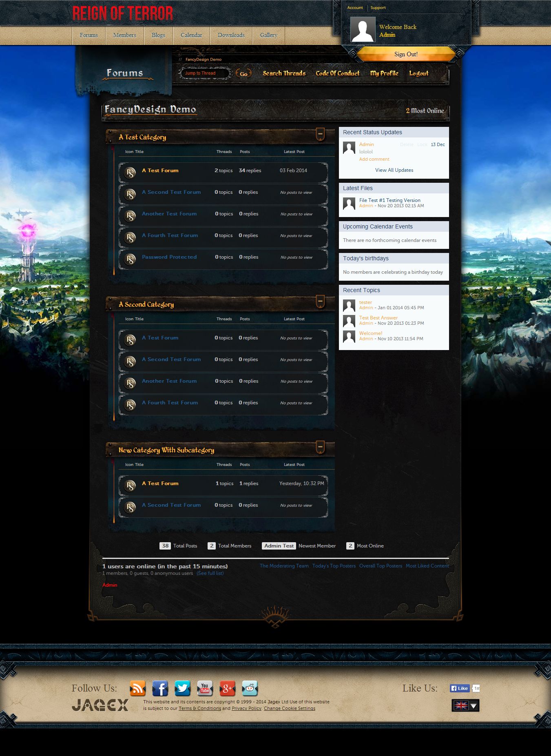Open the Gallery tab
Screen dimensions: 551x756
(x=269, y=35)
